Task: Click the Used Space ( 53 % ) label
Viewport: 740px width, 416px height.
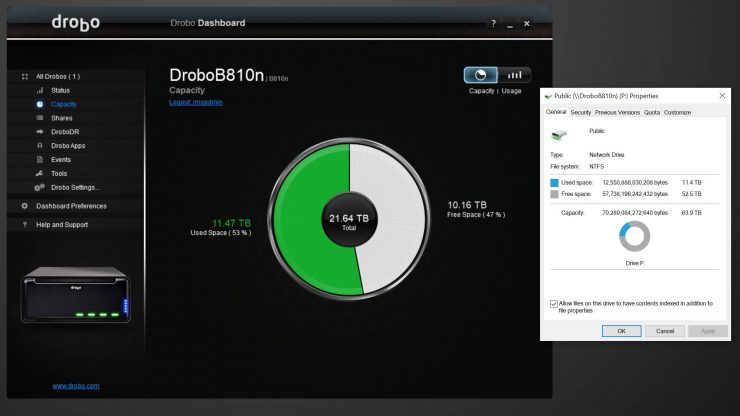Action: (221, 233)
